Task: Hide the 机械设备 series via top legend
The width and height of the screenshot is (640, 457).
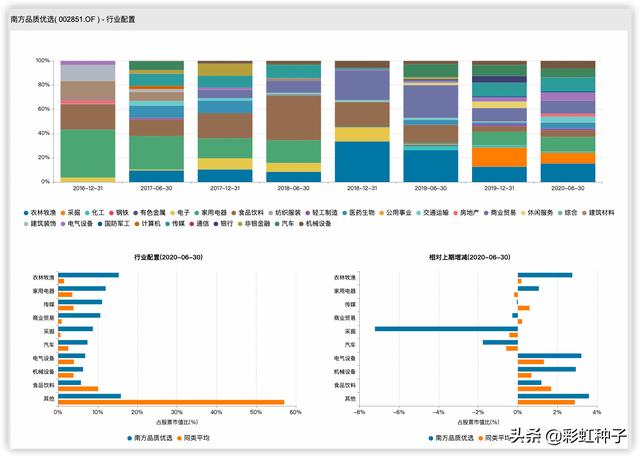Action: (315, 224)
